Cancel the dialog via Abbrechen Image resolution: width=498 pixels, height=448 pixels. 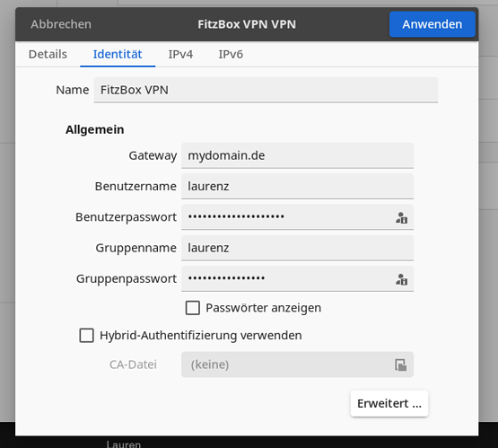pos(61,24)
